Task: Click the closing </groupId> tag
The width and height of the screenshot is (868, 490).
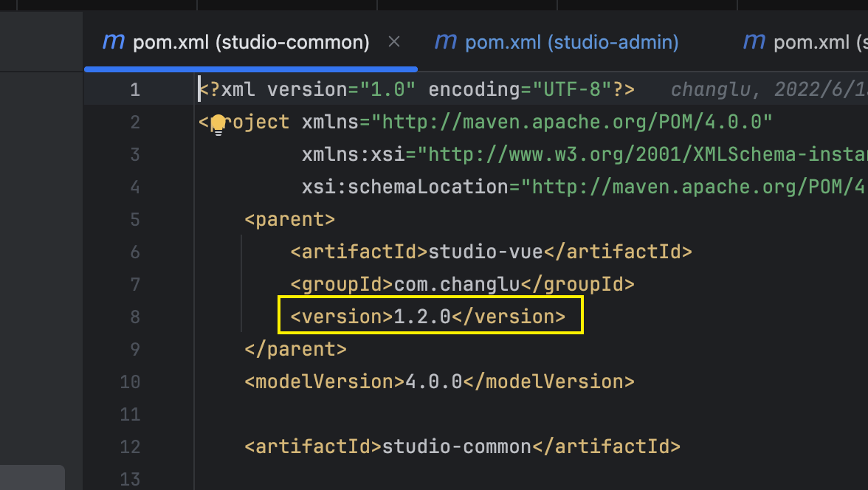Action: (577, 285)
